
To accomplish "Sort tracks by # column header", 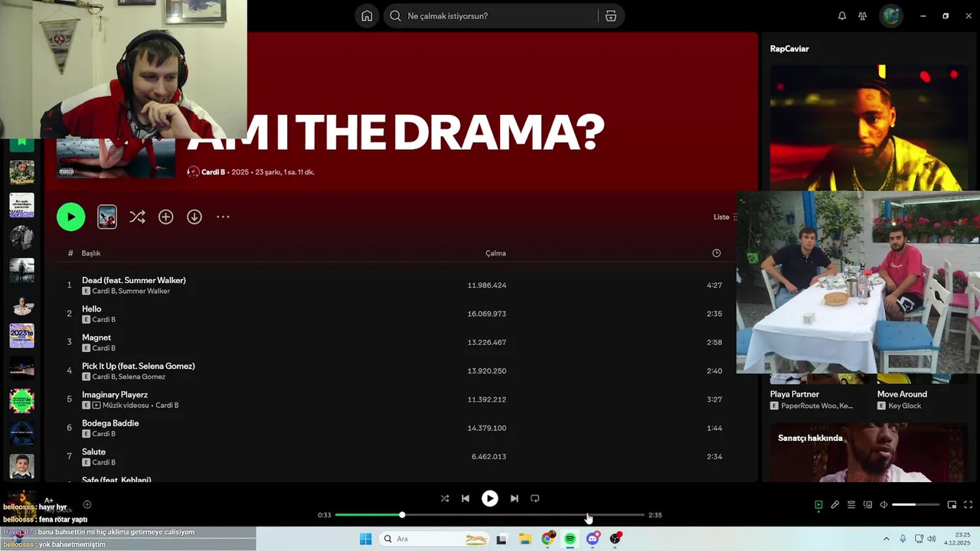I will coord(70,253).
